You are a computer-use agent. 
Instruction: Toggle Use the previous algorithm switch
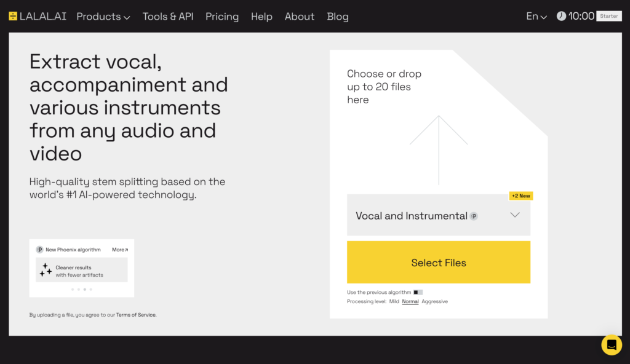418,292
